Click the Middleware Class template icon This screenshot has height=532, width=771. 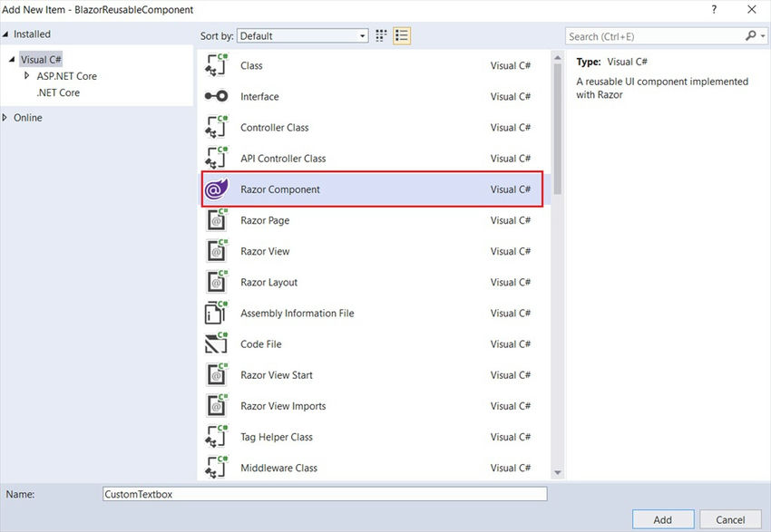(x=217, y=467)
